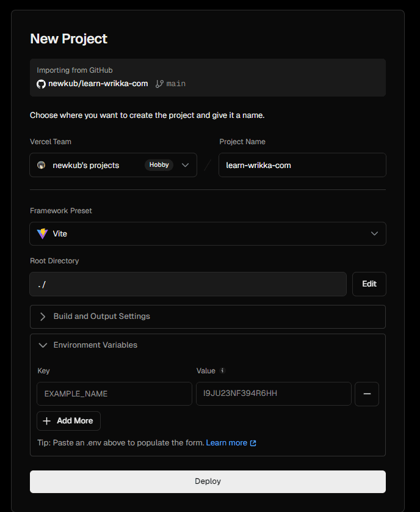
Task: Click the Vercel Team label
Action: pyautogui.click(x=51, y=142)
